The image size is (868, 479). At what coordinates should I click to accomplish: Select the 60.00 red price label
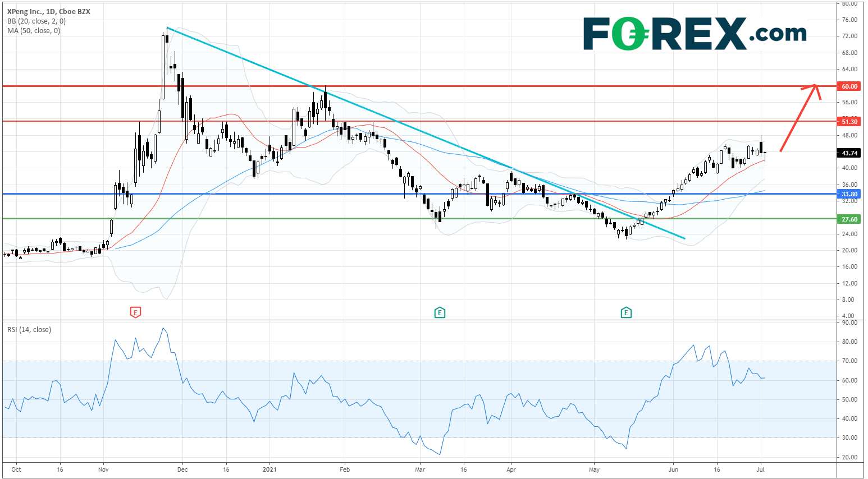click(849, 86)
